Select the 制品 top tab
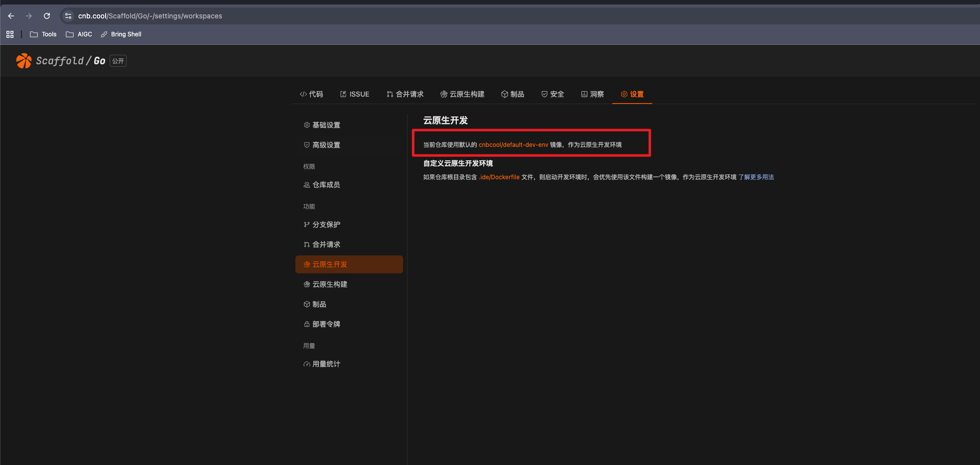The width and height of the screenshot is (980, 465). point(513,94)
